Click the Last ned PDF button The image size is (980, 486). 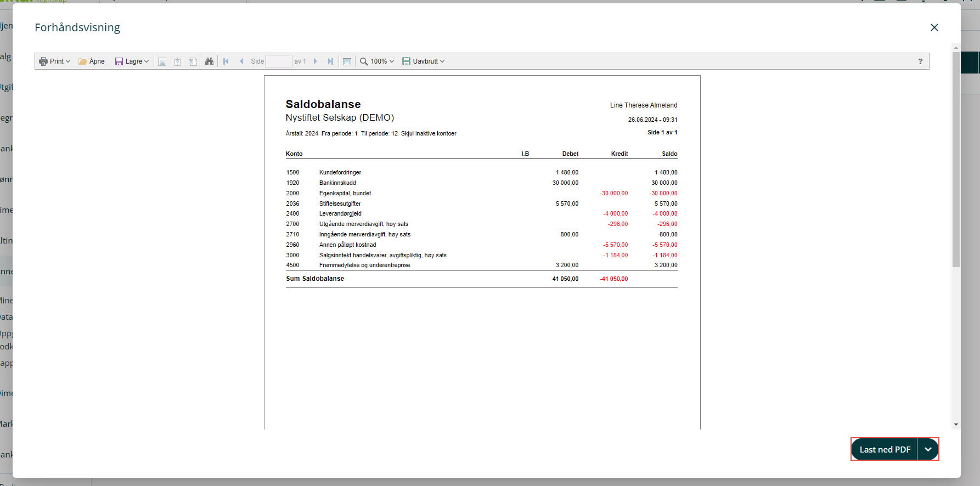click(885, 449)
